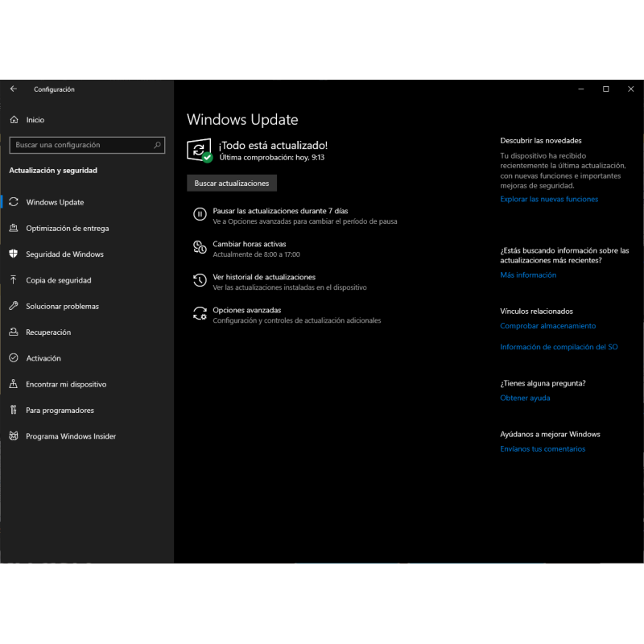
Task: Click the update history clock icon
Action: (200, 280)
